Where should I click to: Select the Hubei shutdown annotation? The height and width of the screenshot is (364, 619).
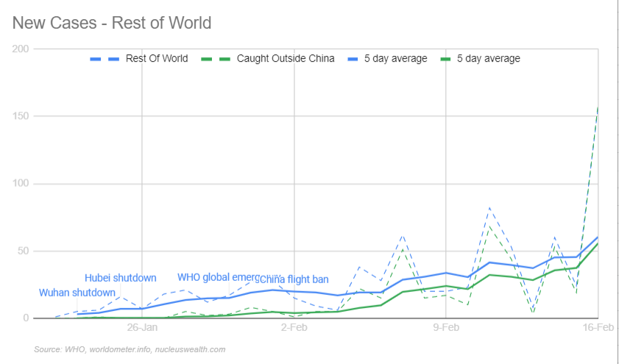120,278
